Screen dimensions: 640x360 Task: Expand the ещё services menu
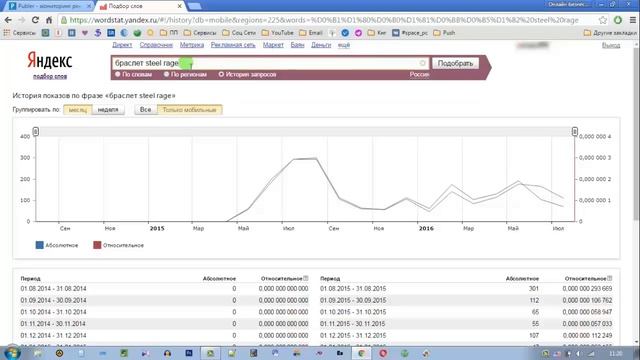[x=344, y=45]
